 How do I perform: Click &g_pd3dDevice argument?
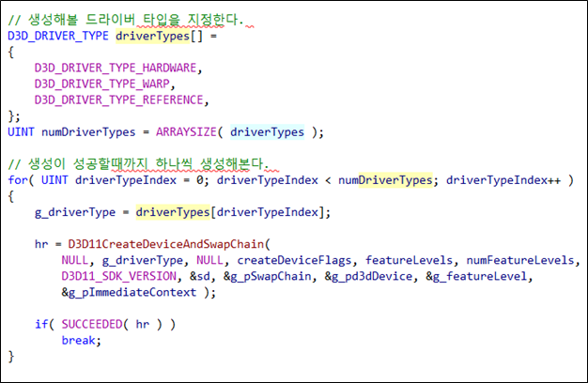[x=368, y=277]
